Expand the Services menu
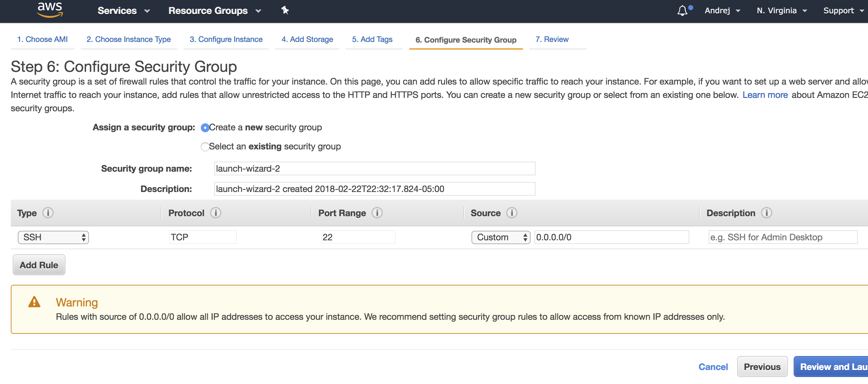 123,11
